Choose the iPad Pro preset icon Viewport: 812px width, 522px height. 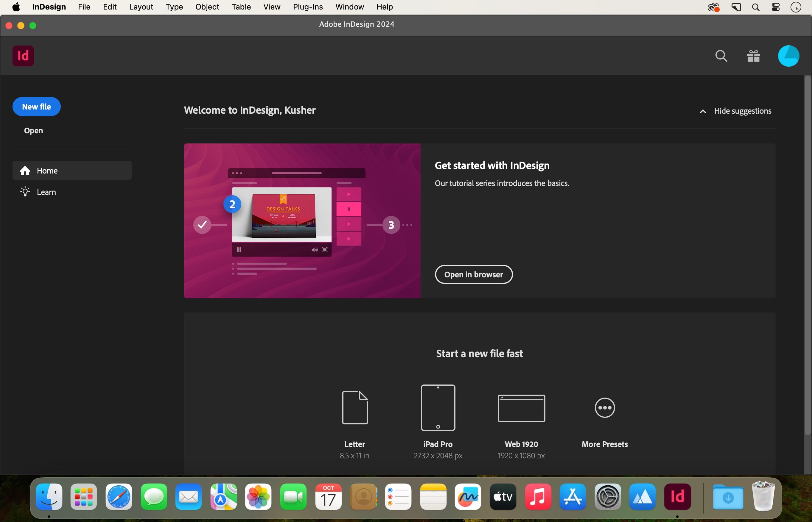coord(438,407)
